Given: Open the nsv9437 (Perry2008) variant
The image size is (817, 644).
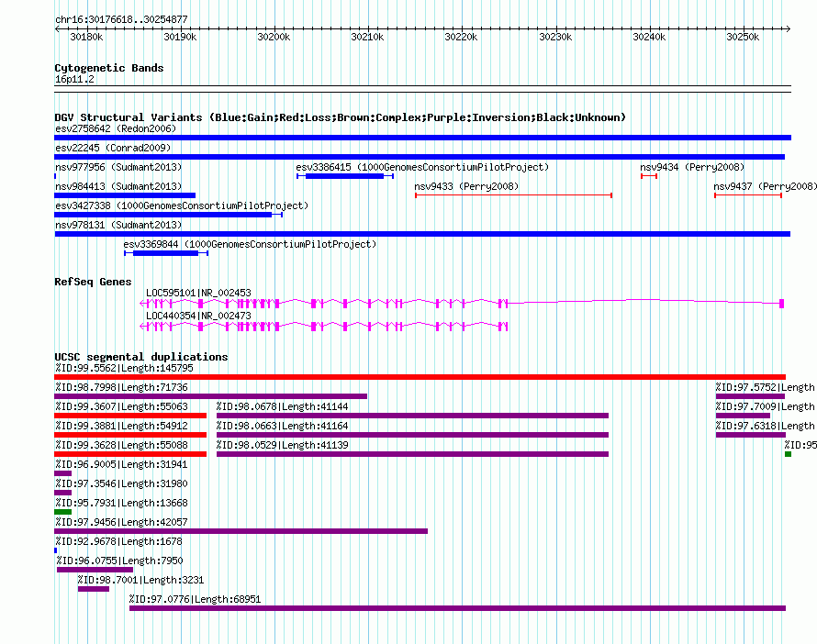Looking at the screenshot, I should [x=765, y=186].
